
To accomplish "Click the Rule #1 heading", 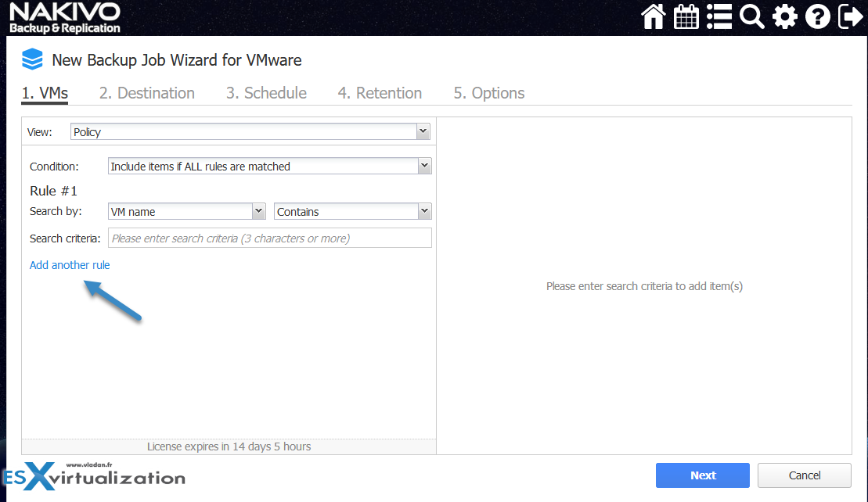I will pyautogui.click(x=54, y=191).
